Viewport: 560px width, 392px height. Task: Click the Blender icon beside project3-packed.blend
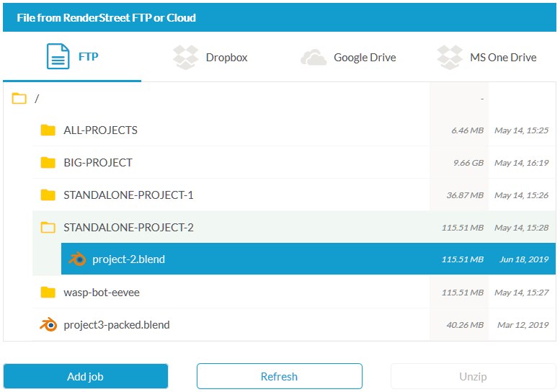pos(48,324)
